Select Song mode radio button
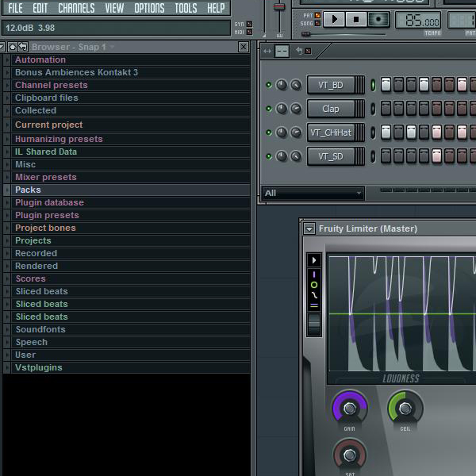Viewport: 476px width, 476px height. point(317,23)
